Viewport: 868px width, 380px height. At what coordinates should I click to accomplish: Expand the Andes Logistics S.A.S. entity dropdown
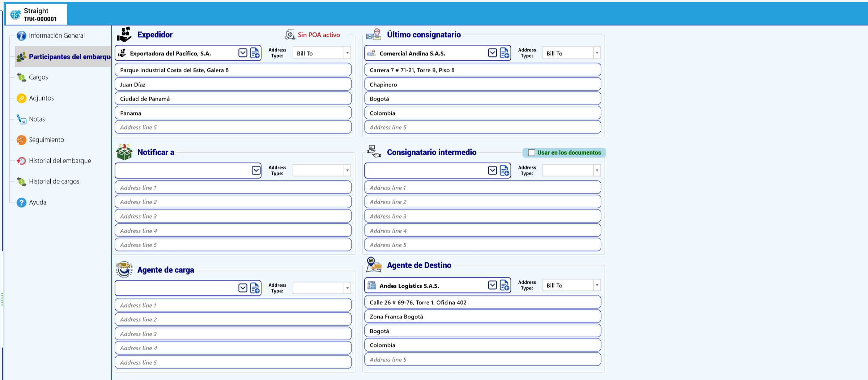click(x=492, y=286)
